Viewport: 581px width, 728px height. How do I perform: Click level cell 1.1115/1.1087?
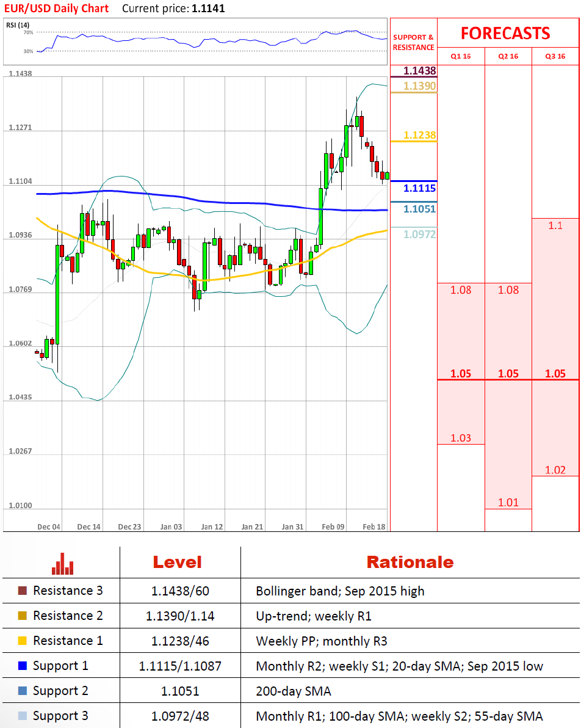(180, 666)
